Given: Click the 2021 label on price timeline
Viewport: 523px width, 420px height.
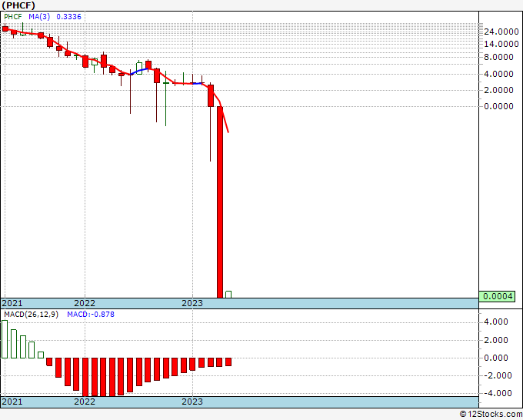Looking at the screenshot, I should pos(12,303).
